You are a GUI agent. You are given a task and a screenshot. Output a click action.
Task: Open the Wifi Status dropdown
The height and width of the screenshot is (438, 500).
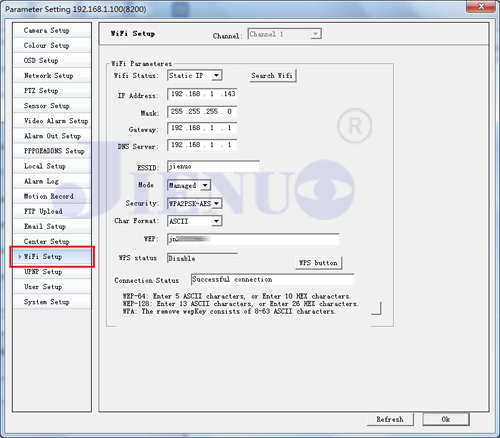click(195, 75)
